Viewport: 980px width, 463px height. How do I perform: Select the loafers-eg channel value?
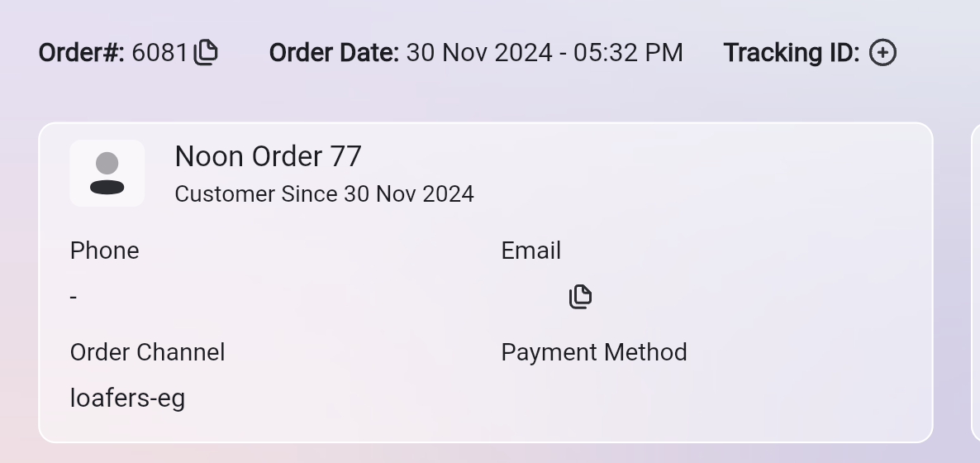coord(127,399)
